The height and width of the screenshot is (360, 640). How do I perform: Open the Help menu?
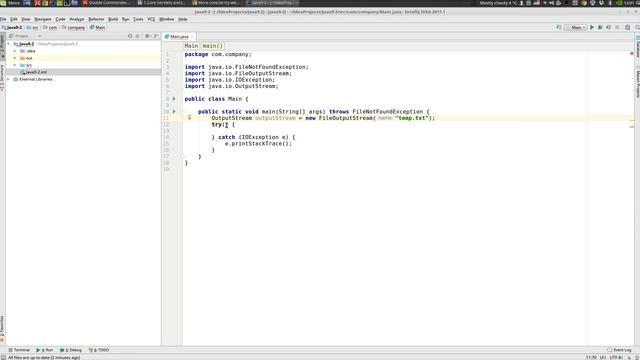[x=183, y=19]
